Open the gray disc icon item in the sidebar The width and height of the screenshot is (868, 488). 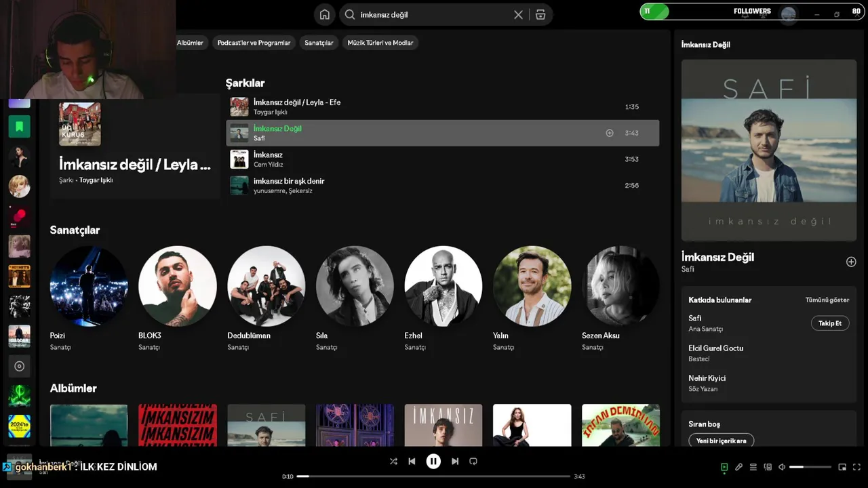click(19, 367)
